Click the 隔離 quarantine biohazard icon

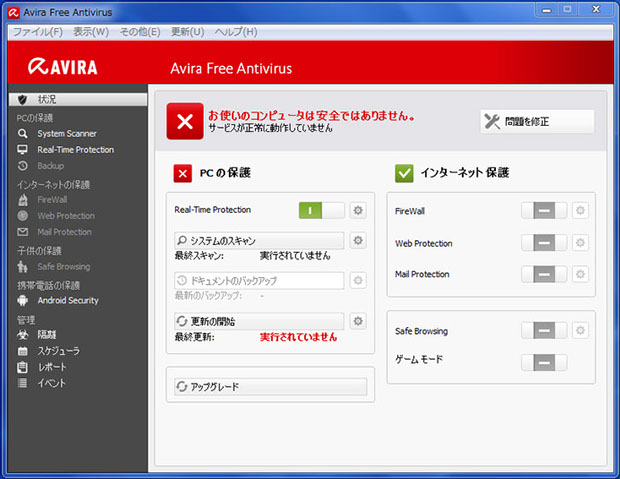coord(23,335)
